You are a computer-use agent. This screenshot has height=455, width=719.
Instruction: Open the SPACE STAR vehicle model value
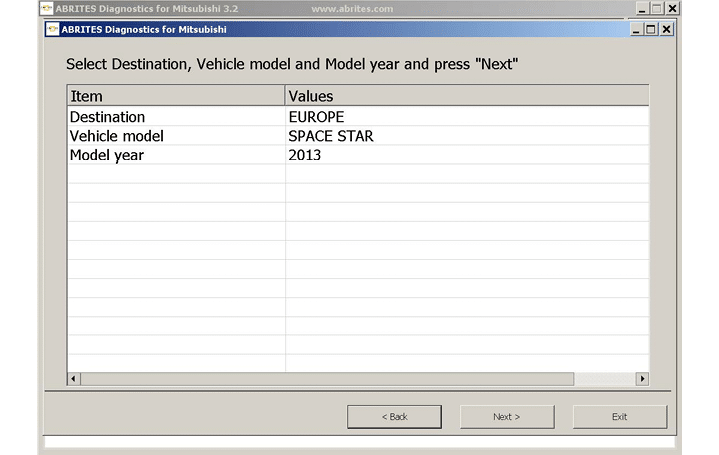click(x=330, y=136)
